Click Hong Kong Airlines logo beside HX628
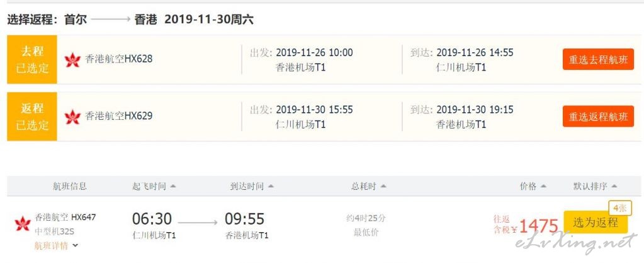This screenshot has height=263, width=644. click(x=72, y=60)
